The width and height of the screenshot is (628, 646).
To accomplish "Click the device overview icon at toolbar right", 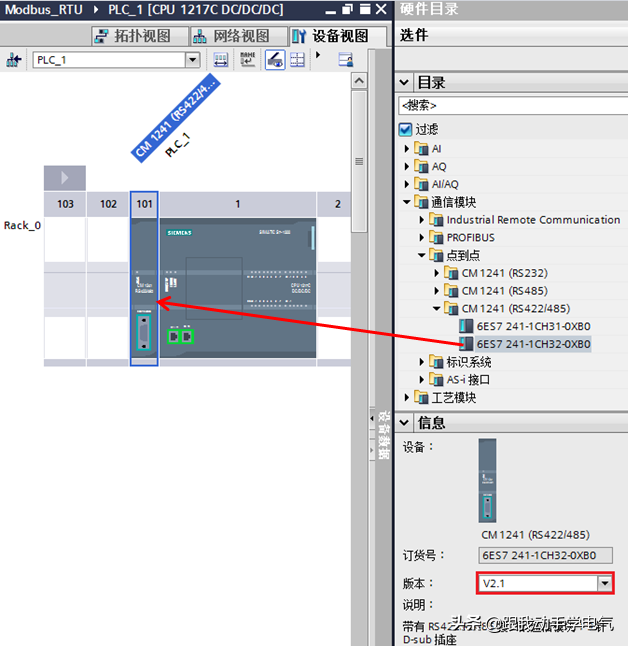I will (x=345, y=60).
